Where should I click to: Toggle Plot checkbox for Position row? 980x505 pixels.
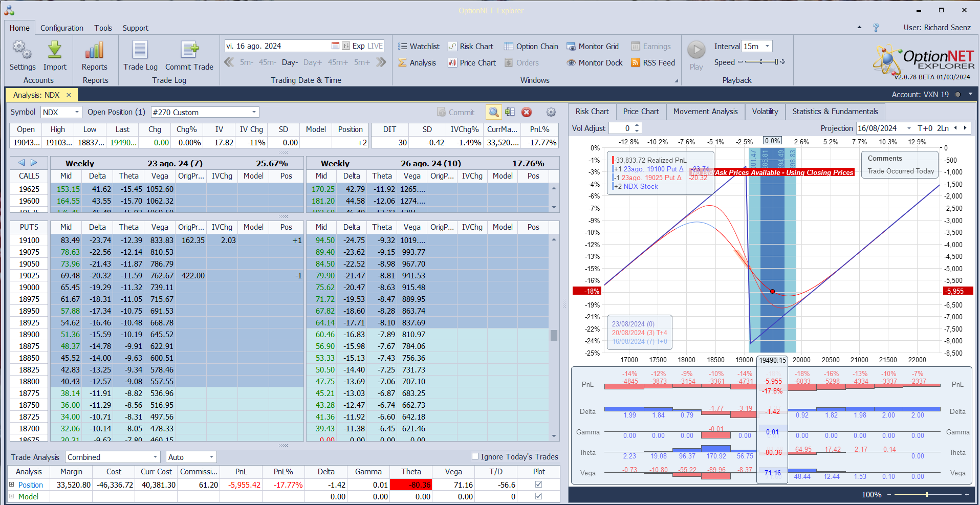(538, 484)
